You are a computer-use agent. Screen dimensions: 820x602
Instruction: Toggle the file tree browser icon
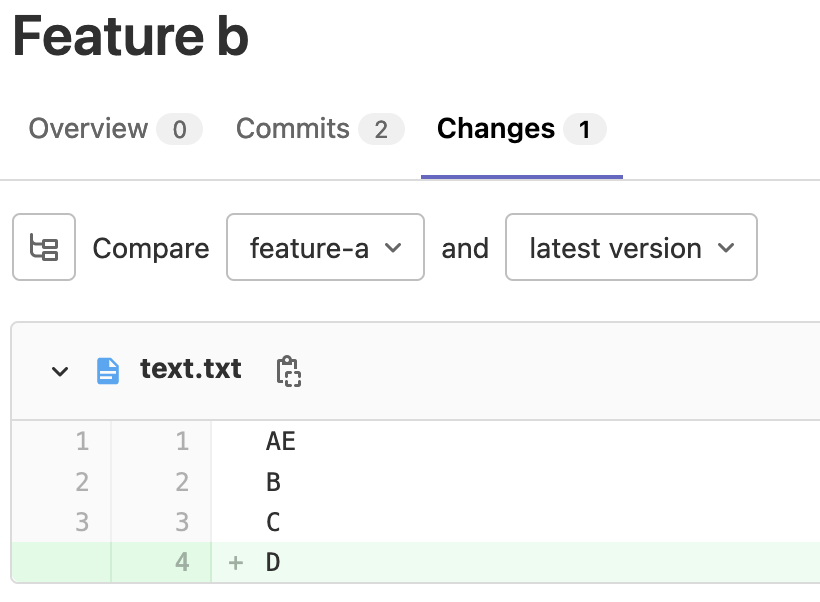click(x=44, y=247)
